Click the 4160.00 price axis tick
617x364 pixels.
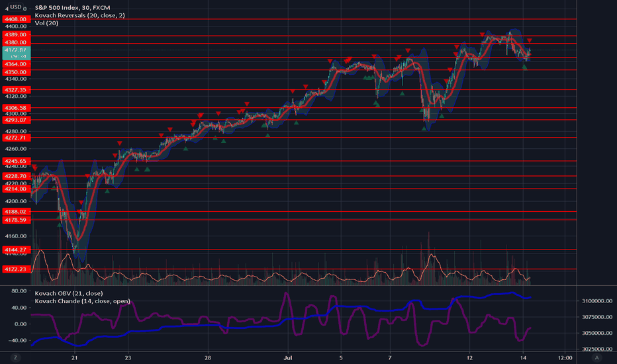click(16, 236)
